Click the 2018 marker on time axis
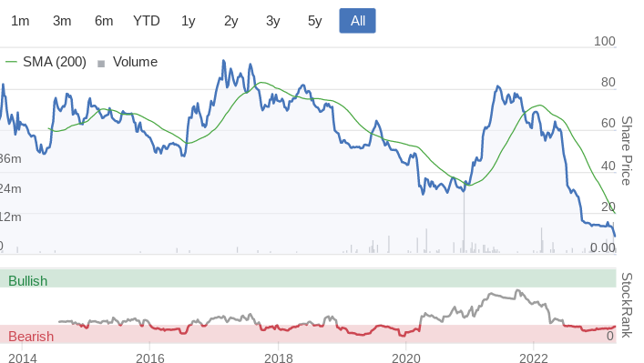 pos(279,358)
